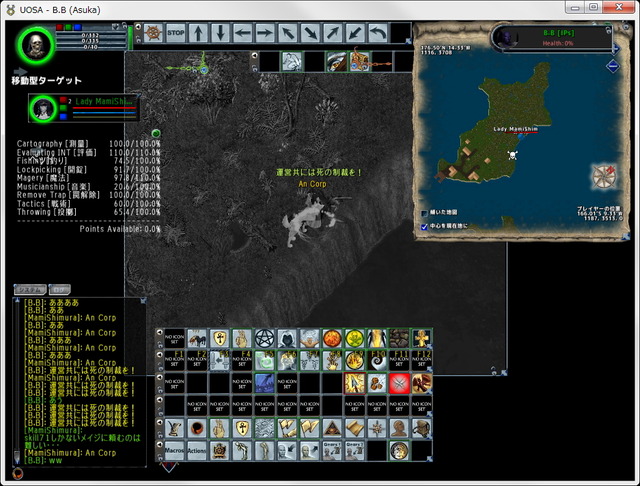Click blue square on player status bar

[x=77, y=27]
